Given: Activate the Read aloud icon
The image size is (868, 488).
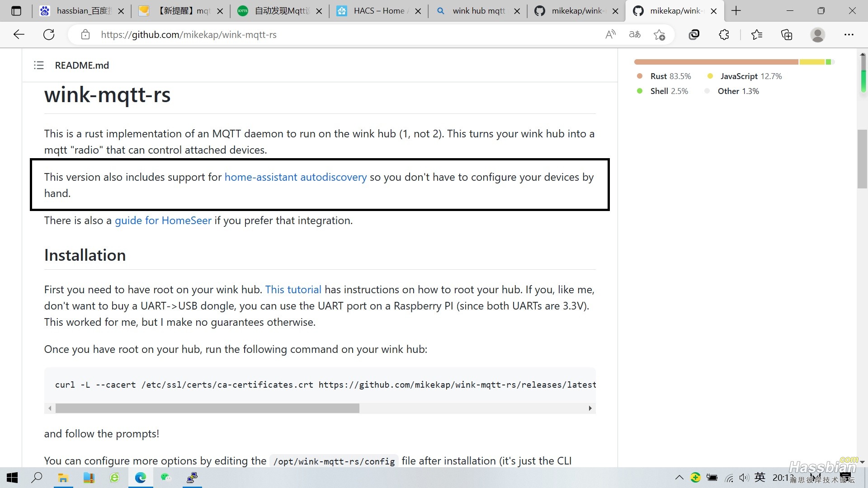Looking at the screenshot, I should tap(610, 34).
